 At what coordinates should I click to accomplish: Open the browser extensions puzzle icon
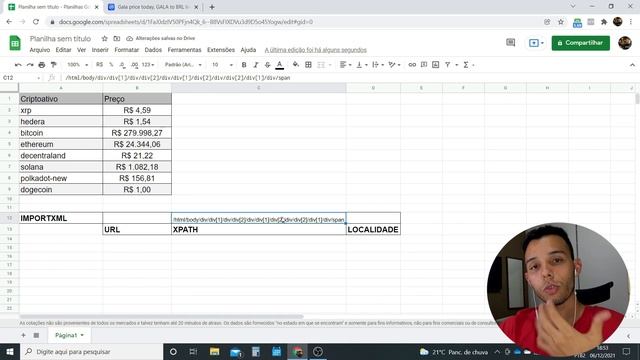604,22
